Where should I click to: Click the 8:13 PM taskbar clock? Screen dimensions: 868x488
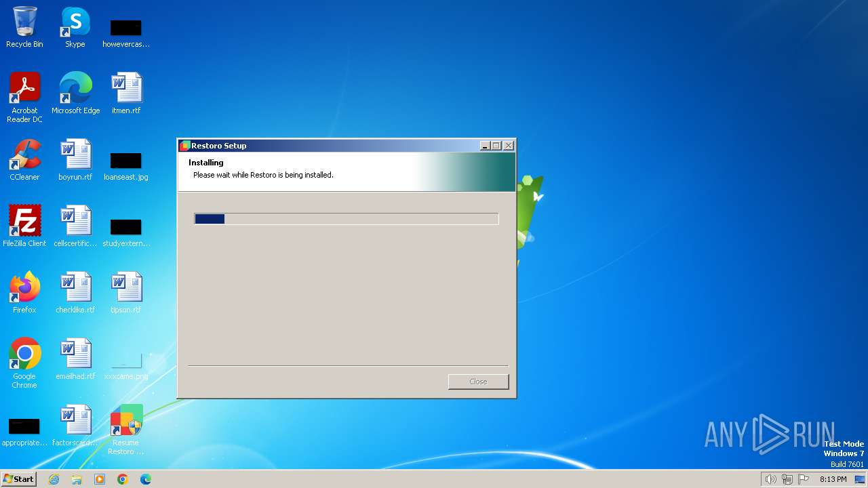pyautogui.click(x=833, y=479)
